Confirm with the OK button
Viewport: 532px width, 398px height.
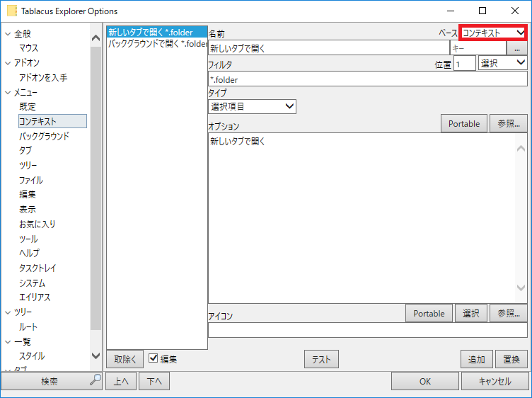click(424, 381)
